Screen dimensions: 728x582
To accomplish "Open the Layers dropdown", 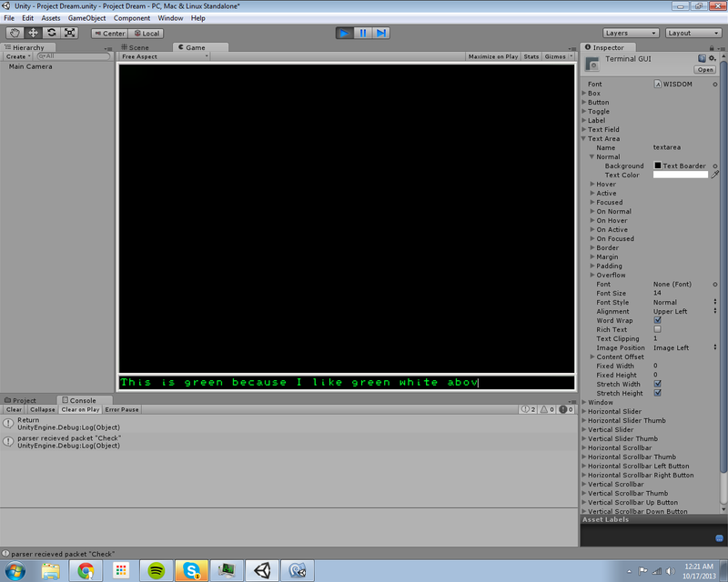I will (x=631, y=33).
